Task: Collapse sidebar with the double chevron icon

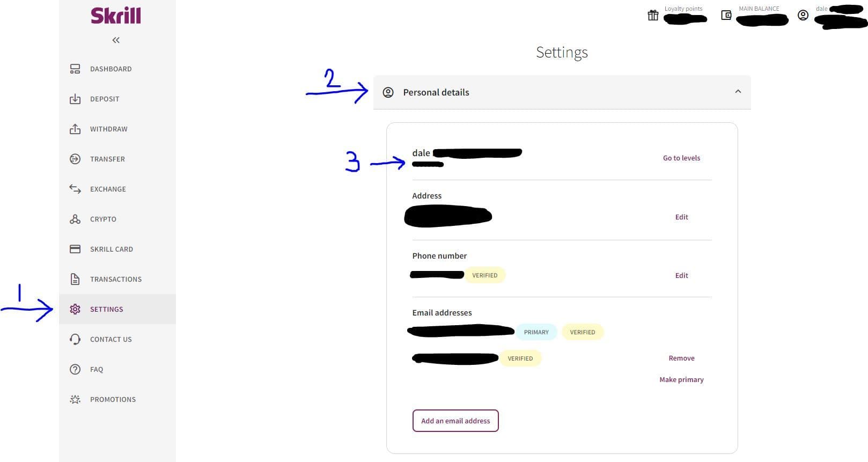Action: 116,40
